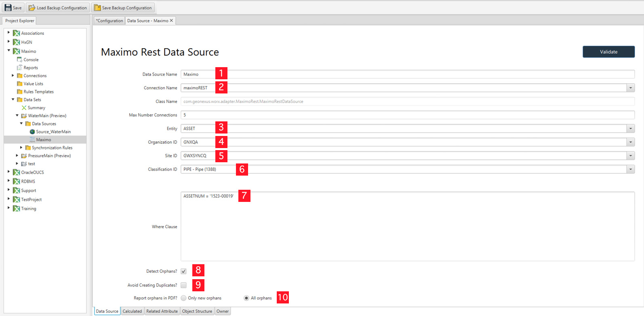Click the Source_WaterMain globe icon
The width and height of the screenshot is (644, 316).
[x=32, y=131]
